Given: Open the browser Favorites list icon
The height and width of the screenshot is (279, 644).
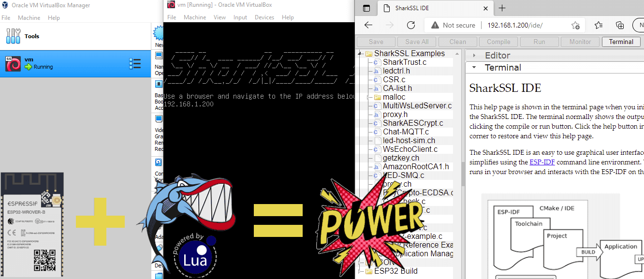Looking at the screenshot, I should tap(599, 25).
